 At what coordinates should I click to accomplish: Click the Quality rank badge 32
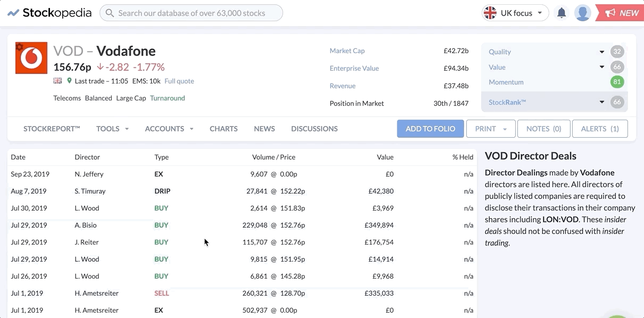[617, 52]
